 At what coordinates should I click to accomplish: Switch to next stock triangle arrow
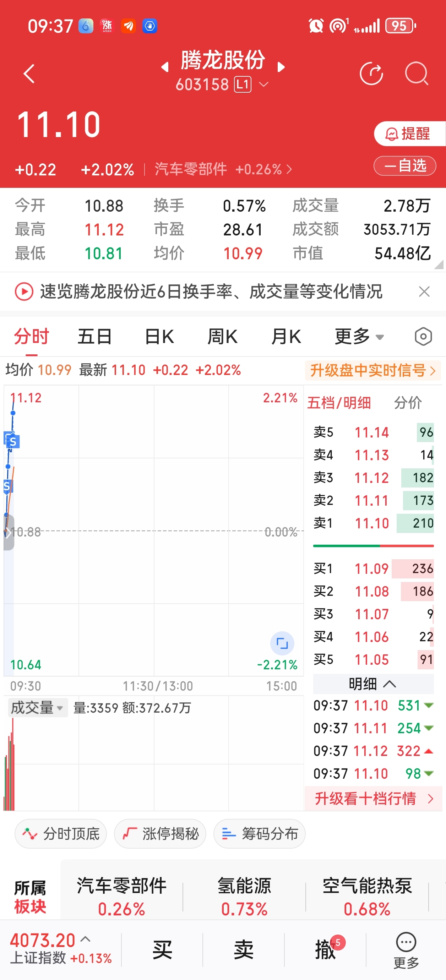tap(281, 67)
